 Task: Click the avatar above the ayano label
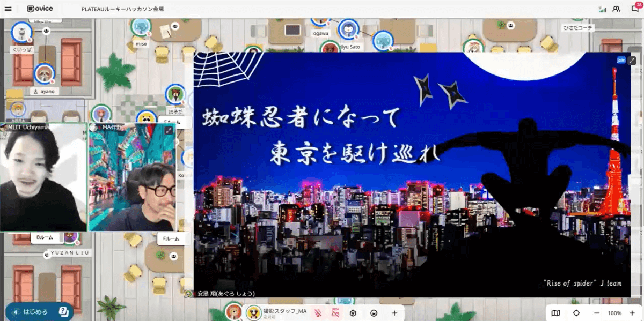(x=44, y=73)
